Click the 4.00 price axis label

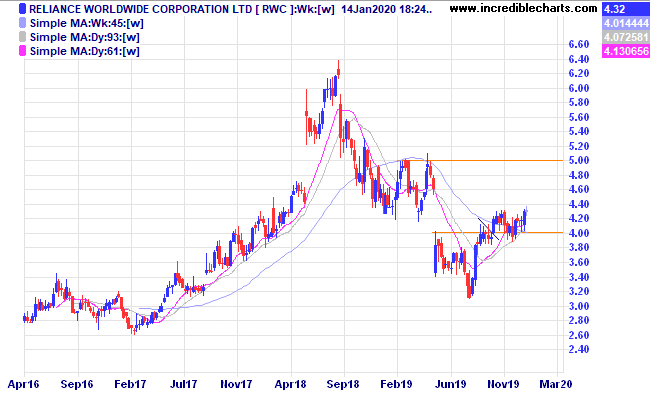pos(578,233)
